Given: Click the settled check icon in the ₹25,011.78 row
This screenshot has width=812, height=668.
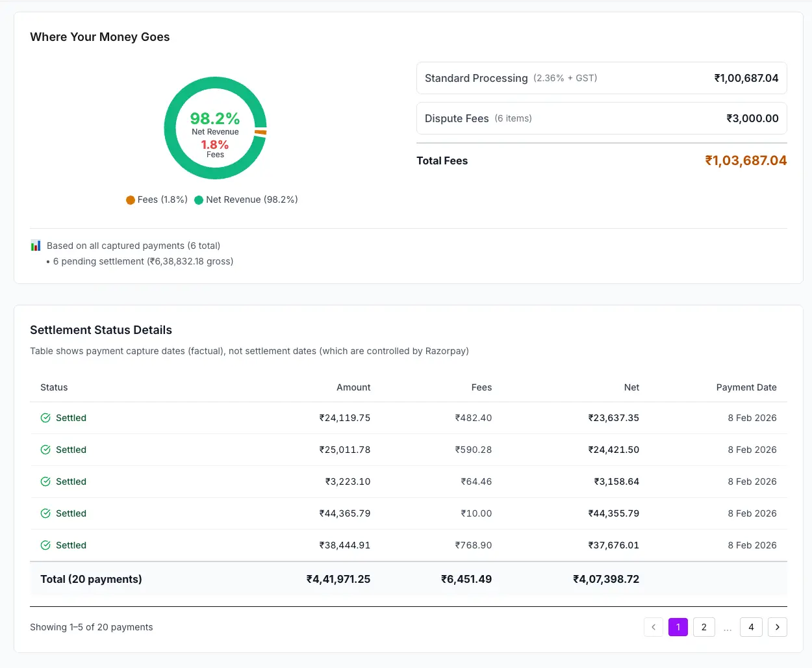Looking at the screenshot, I should (45, 450).
